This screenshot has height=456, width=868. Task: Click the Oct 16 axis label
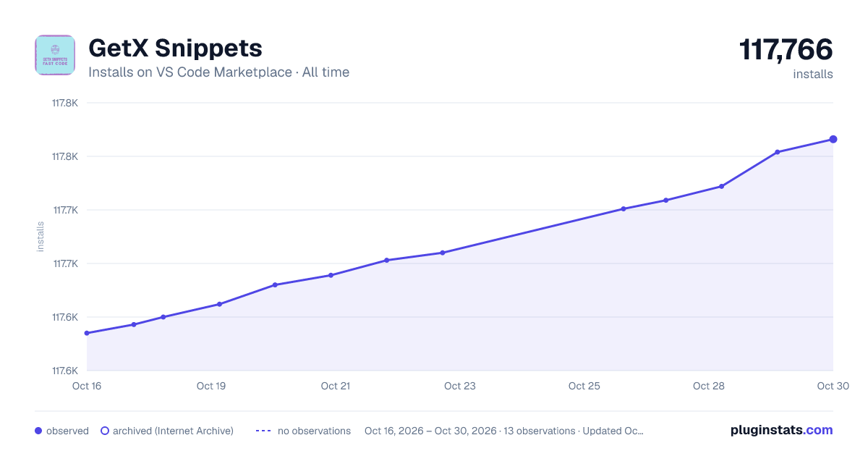pyautogui.click(x=87, y=386)
